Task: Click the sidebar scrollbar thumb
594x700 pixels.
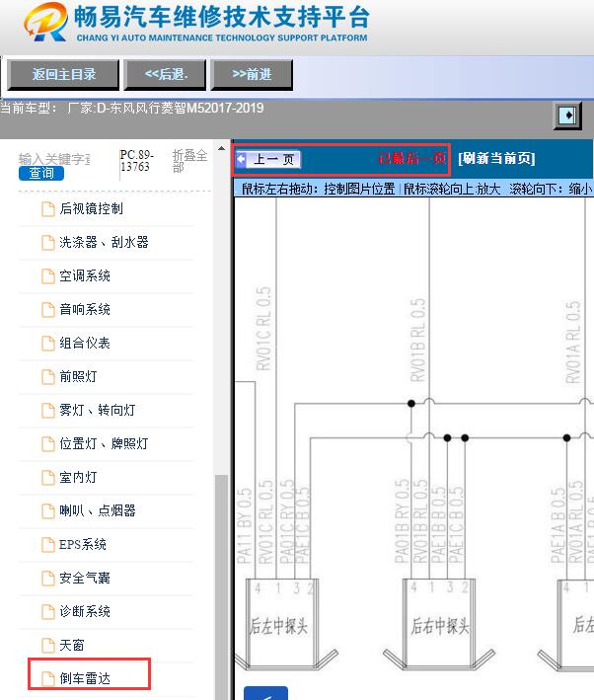Action: pos(221,587)
